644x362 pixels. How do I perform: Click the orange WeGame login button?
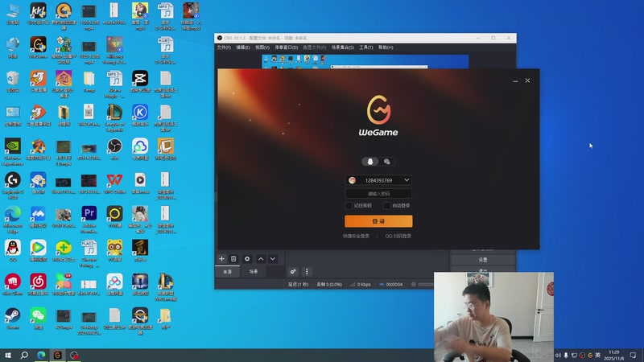tap(378, 221)
